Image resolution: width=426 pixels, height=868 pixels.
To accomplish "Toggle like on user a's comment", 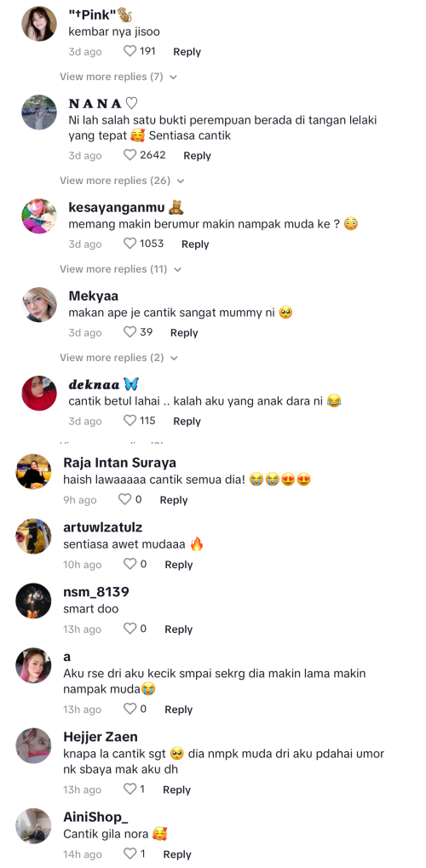I will point(130,710).
